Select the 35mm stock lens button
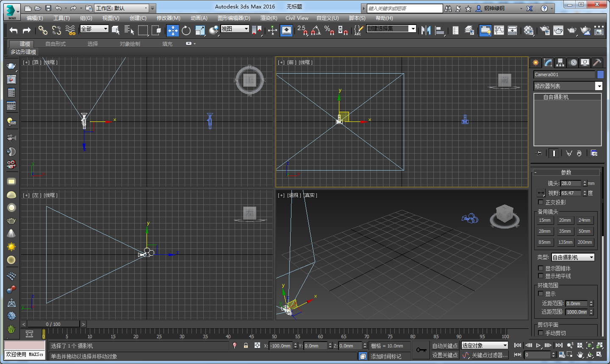 565,232
